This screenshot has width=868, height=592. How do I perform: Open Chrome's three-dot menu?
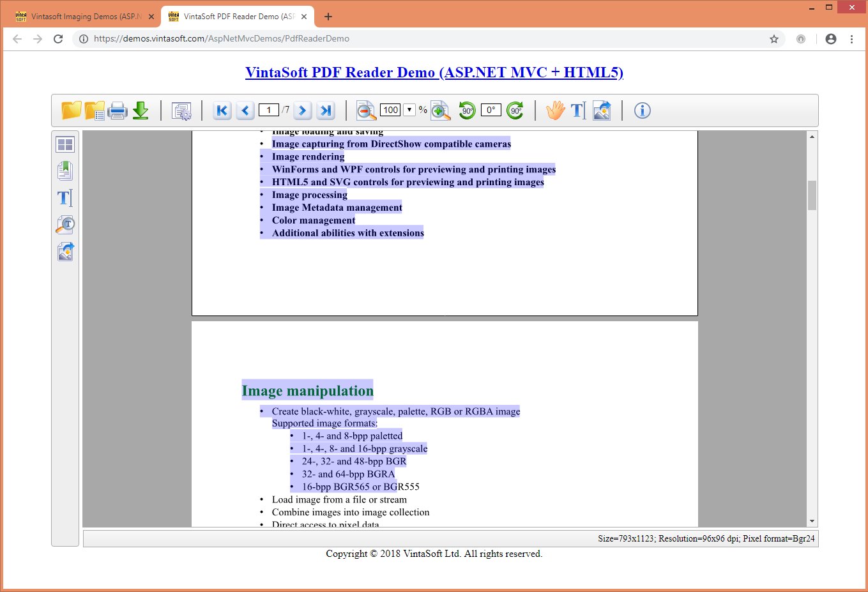tap(851, 39)
